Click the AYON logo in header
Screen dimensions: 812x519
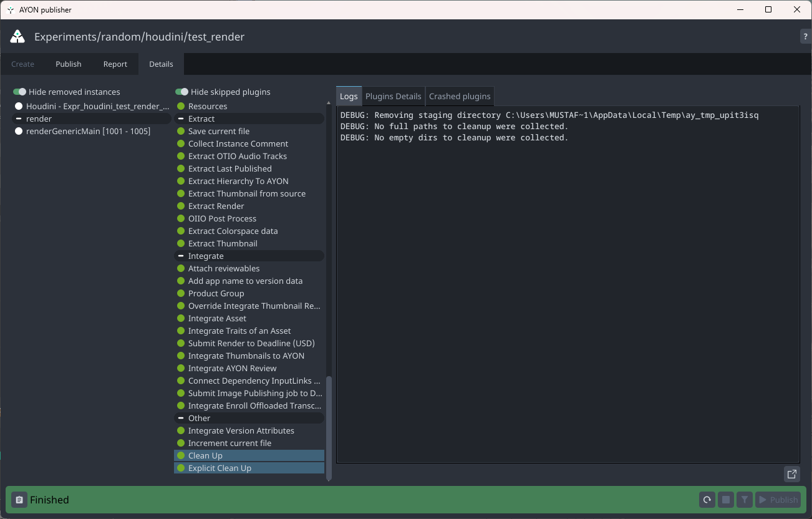tap(17, 37)
